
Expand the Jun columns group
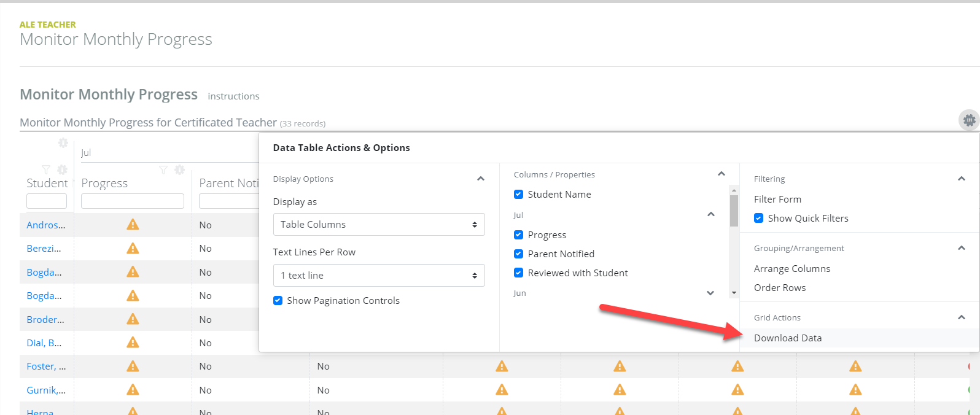[710, 293]
